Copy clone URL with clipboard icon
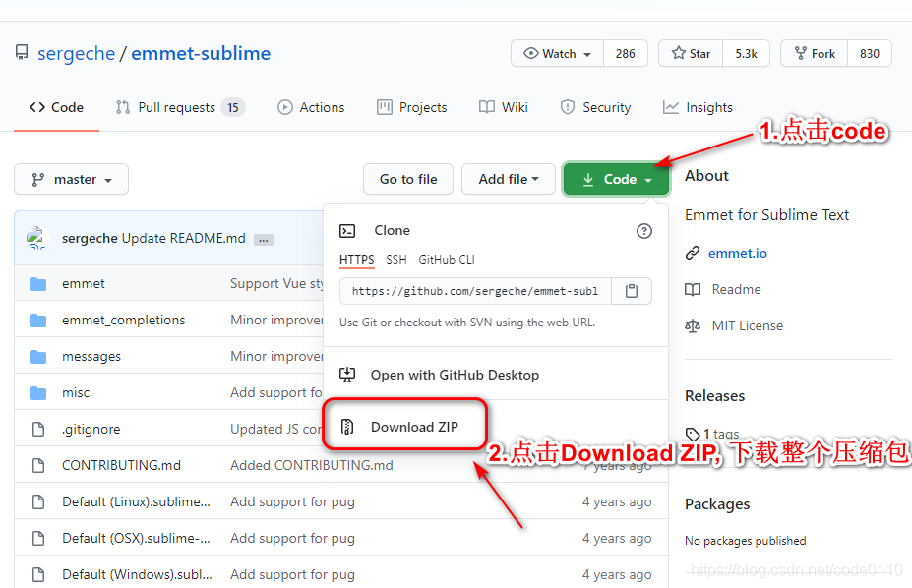 pos(632,291)
